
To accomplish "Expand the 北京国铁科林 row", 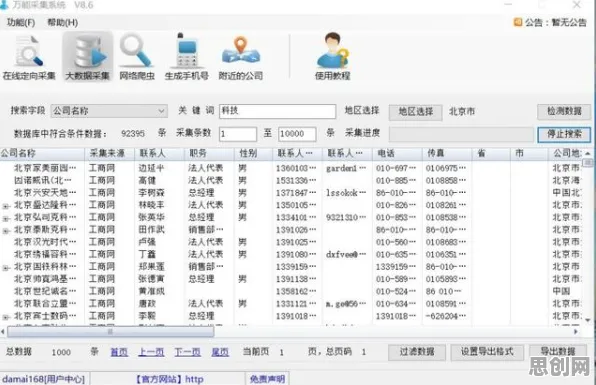I will click(x=6, y=268).
